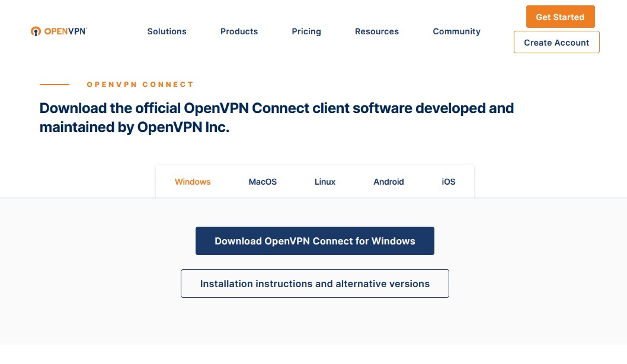627x364 pixels.
Task: Click the OPENVPN wordmark text in header
Action: [x=66, y=31]
